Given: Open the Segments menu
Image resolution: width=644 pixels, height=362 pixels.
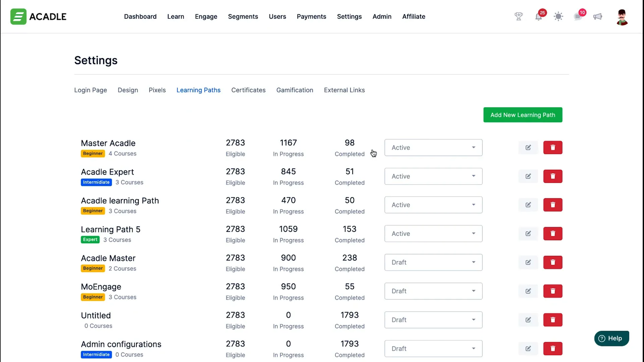Looking at the screenshot, I should coord(243,16).
